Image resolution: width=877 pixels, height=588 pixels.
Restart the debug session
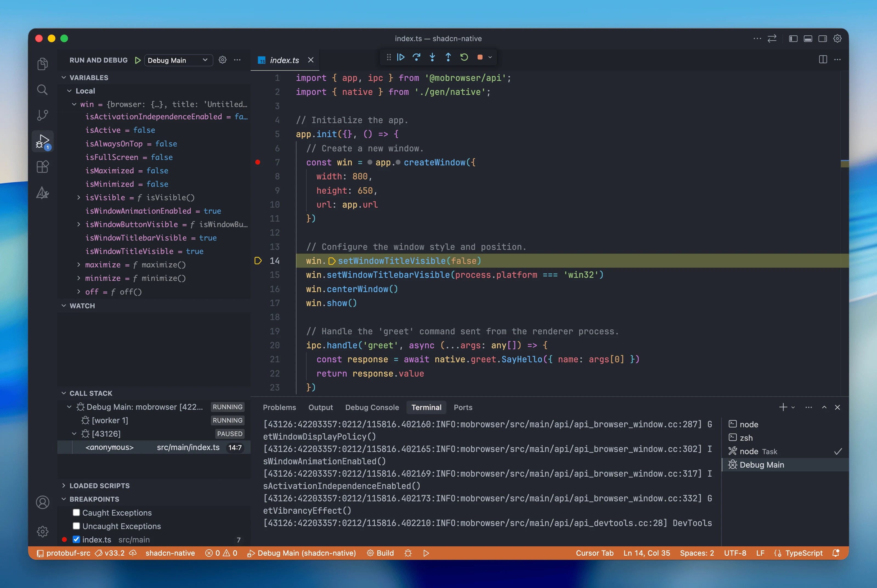click(x=464, y=57)
